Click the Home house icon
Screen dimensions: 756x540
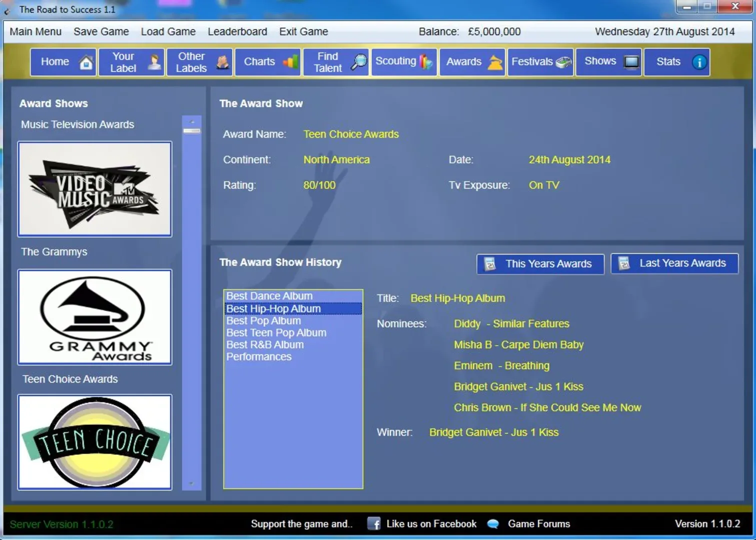(86, 62)
